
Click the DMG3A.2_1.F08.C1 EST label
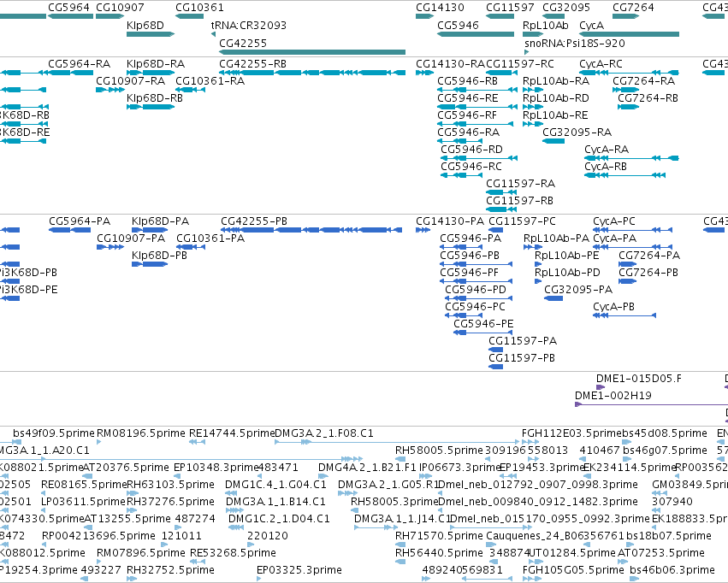pyautogui.click(x=324, y=434)
